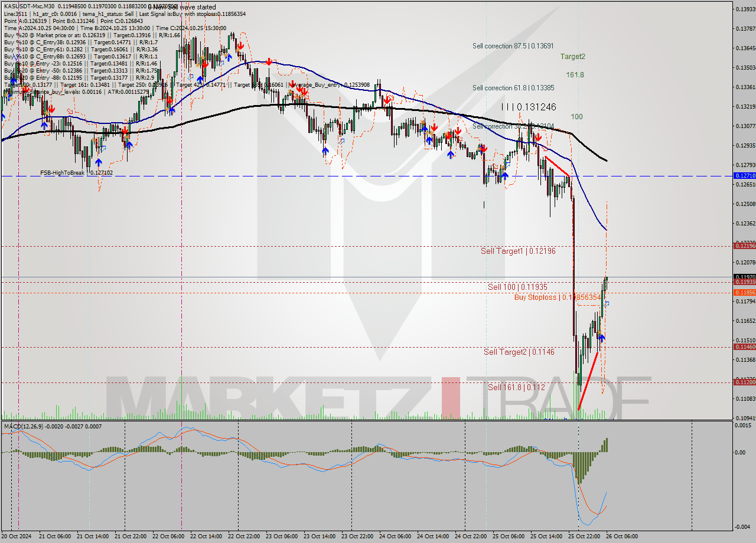
Task: Click the green '161.8' Fibonacci label
Action: (575, 75)
